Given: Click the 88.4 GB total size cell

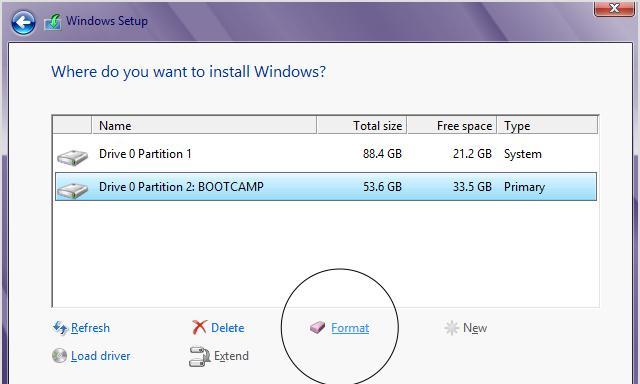Looking at the screenshot, I should (x=382, y=154).
